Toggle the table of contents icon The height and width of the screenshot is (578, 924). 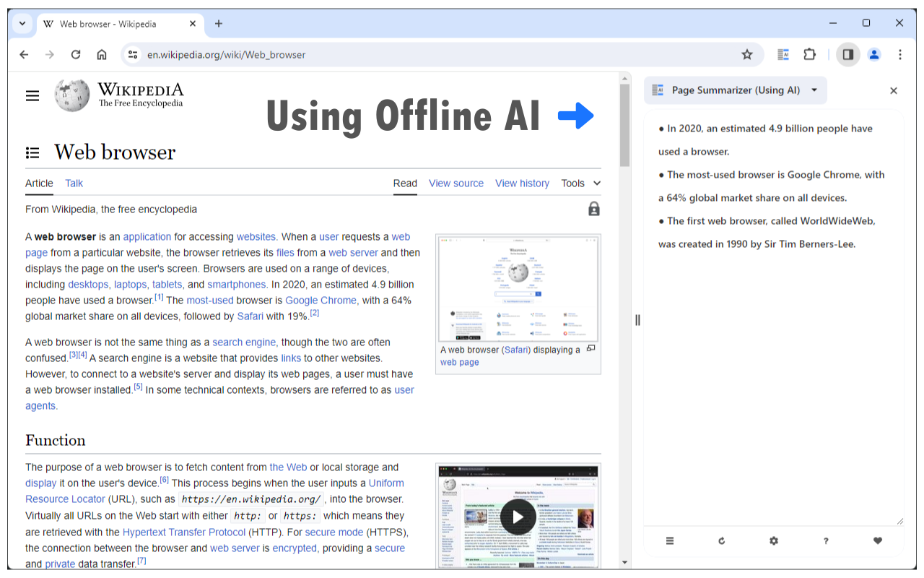click(32, 152)
